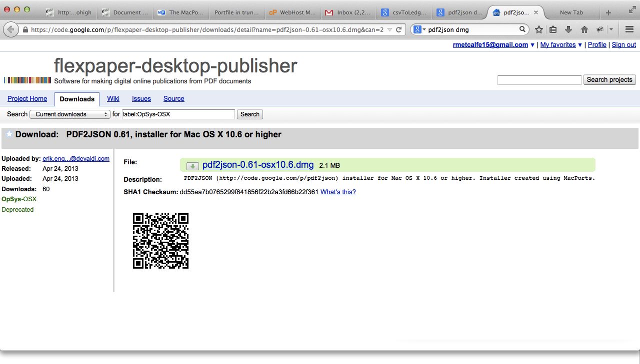The width and height of the screenshot is (640, 364).
Task: Go to the browser home page icon
Action: [x=584, y=29]
